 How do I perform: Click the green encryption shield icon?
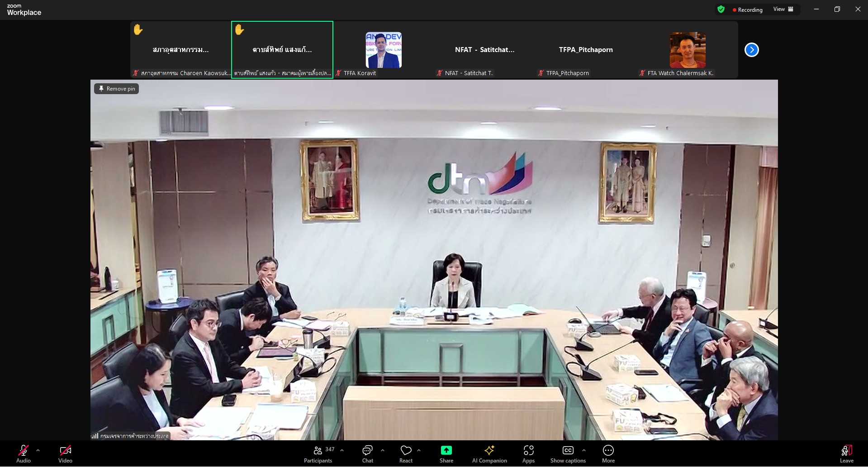pos(721,10)
